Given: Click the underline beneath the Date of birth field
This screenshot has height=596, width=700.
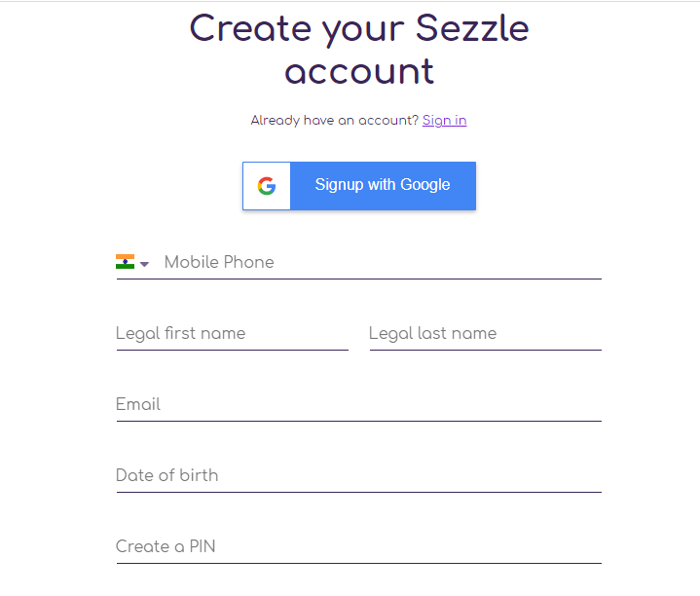Looking at the screenshot, I should tap(358, 492).
